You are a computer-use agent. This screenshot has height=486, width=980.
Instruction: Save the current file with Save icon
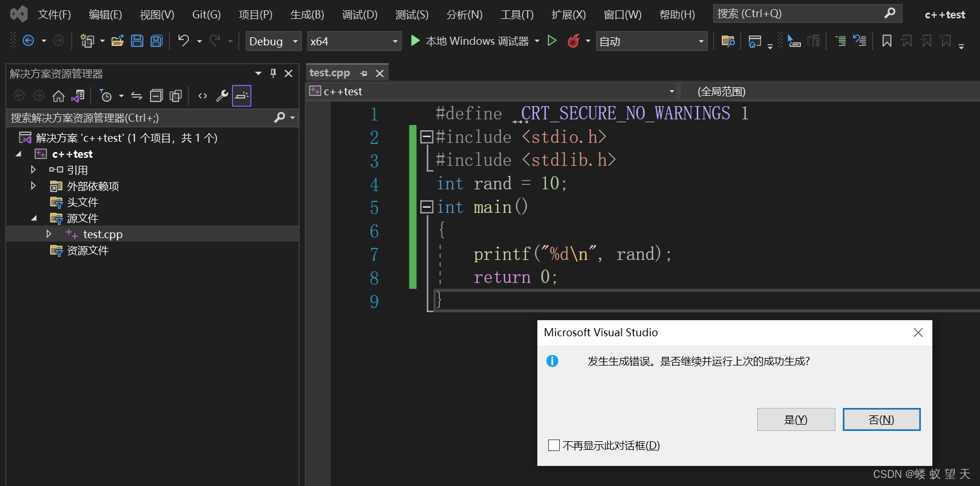pyautogui.click(x=137, y=41)
